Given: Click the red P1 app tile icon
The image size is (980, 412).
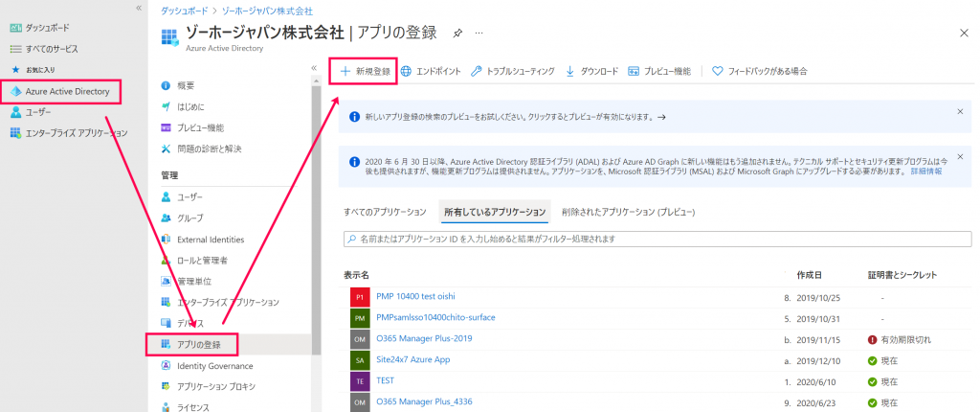Looking at the screenshot, I should tap(360, 297).
